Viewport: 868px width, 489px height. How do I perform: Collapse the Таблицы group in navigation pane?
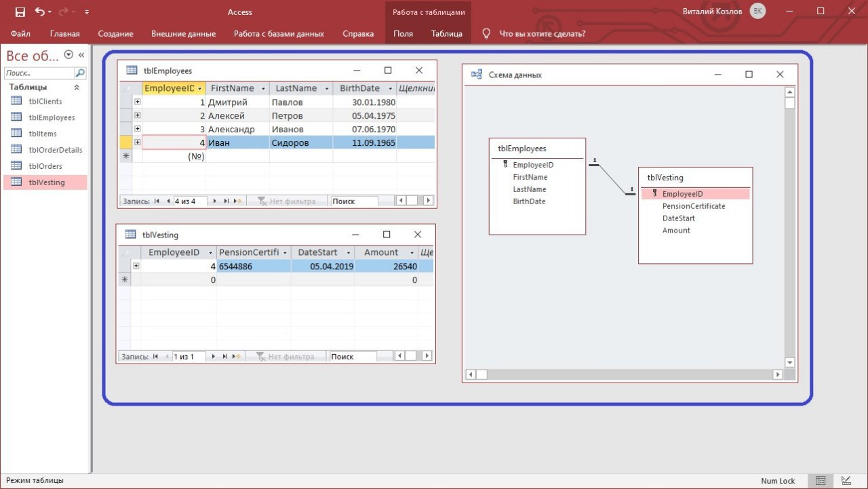(x=77, y=87)
